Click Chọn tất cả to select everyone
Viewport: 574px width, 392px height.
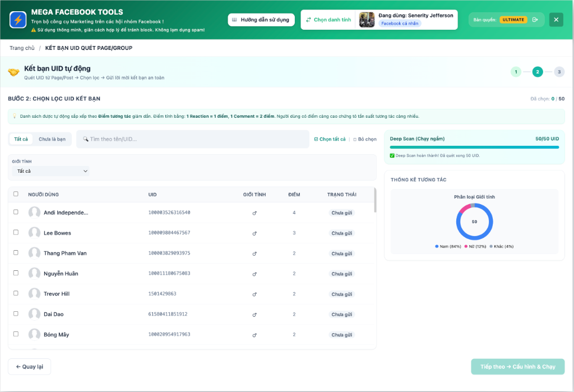click(x=330, y=139)
